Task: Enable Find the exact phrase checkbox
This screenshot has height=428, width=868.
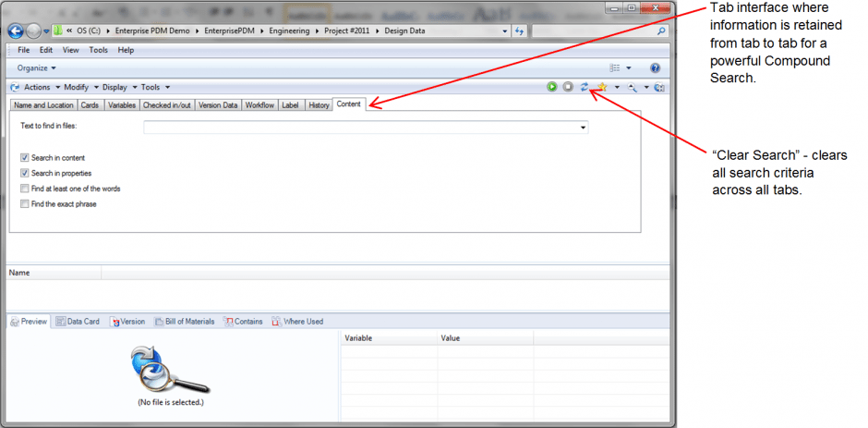Action: click(x=24, y=204)
